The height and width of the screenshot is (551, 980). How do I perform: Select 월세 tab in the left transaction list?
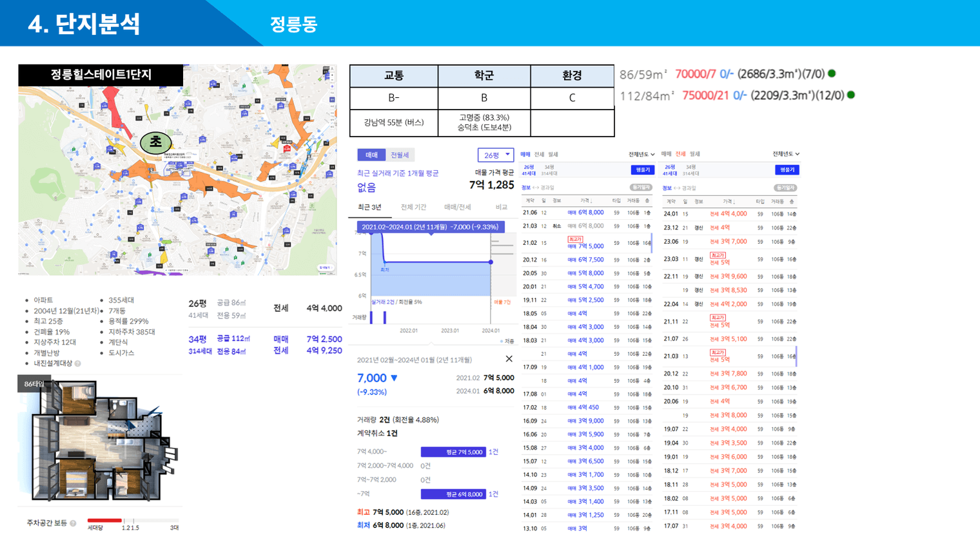click(553, 155)
